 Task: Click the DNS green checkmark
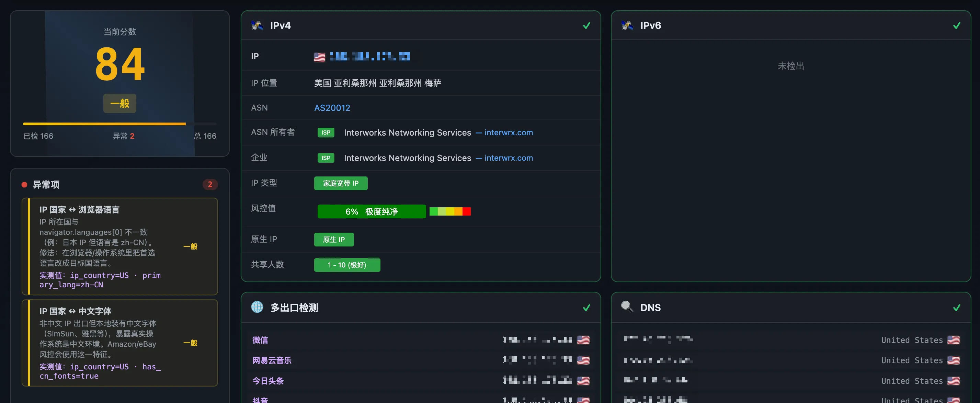(x=957, y=308)
